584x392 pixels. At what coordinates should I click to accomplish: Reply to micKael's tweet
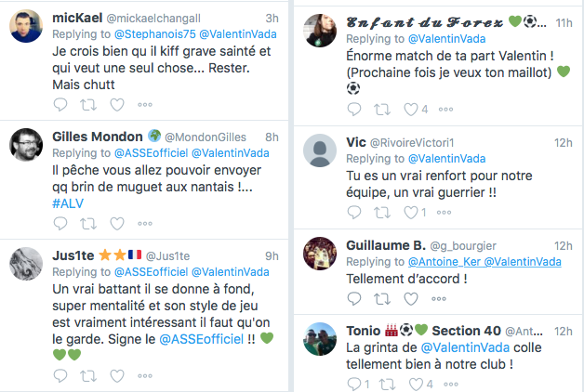[60, 107]
